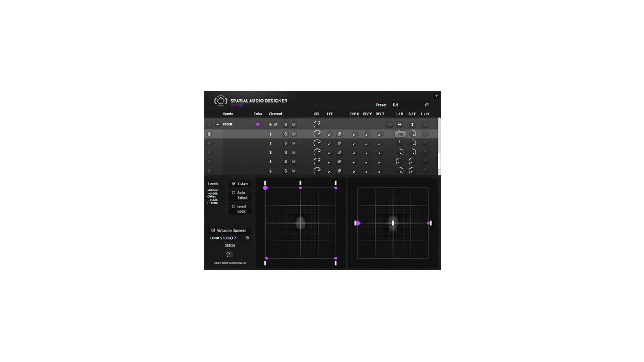This screenshot has height=362, width=644.
Task: Select the large top-left speaker dot
Action: [265, 188]
